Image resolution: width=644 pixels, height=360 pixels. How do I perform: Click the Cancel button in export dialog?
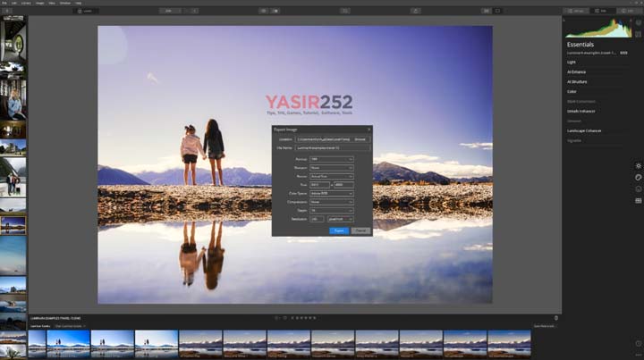[360, 230]
